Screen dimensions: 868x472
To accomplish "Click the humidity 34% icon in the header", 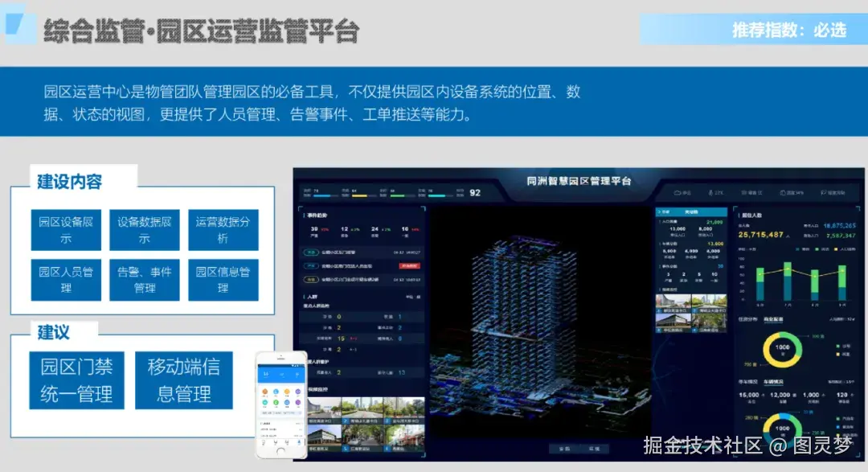I will click(x=780, y=193).
